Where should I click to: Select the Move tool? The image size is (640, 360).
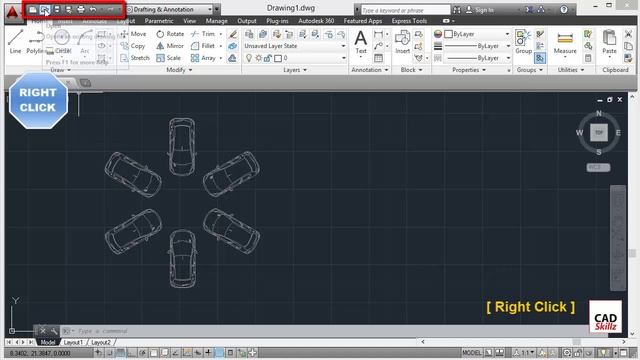133,34
